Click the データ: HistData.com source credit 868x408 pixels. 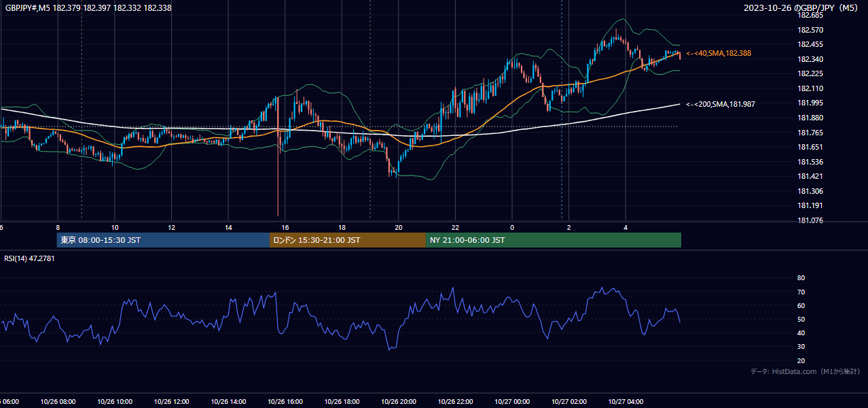coord(806,371)
